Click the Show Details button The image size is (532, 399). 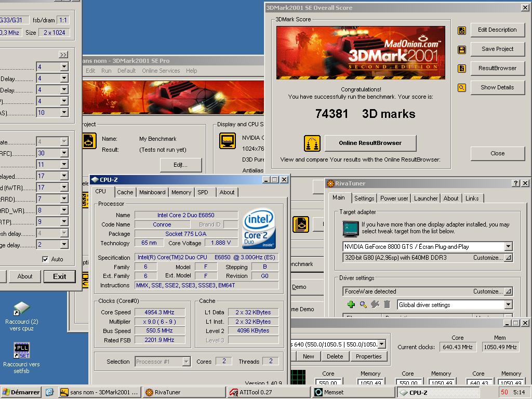click(497, 87)
